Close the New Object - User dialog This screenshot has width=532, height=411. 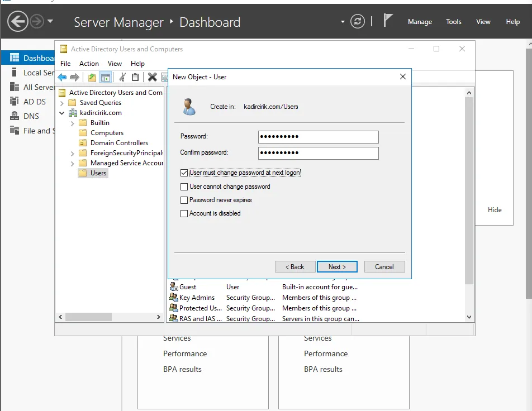[x=403, y=77]
